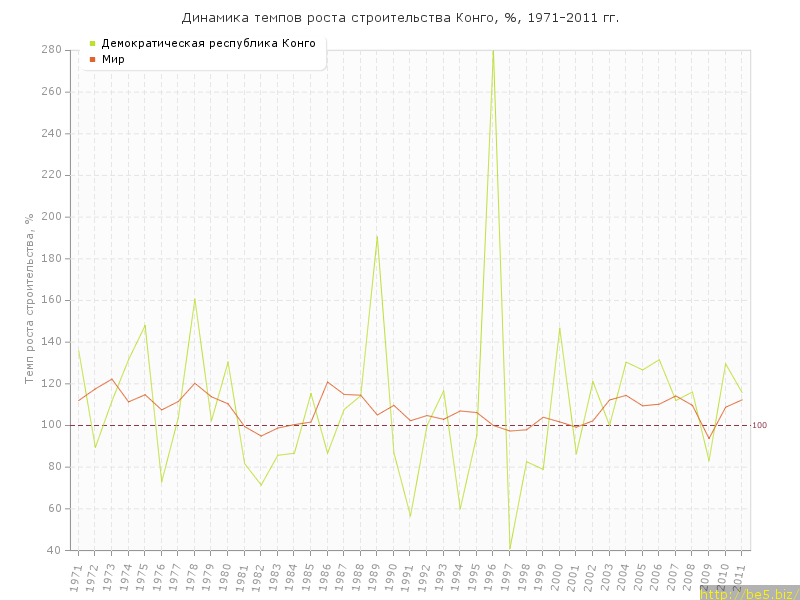The height and width of the screenshot is (600, 800).
Task: Select the 1971 label on the x-axis
Action: [x=75, y=577]
